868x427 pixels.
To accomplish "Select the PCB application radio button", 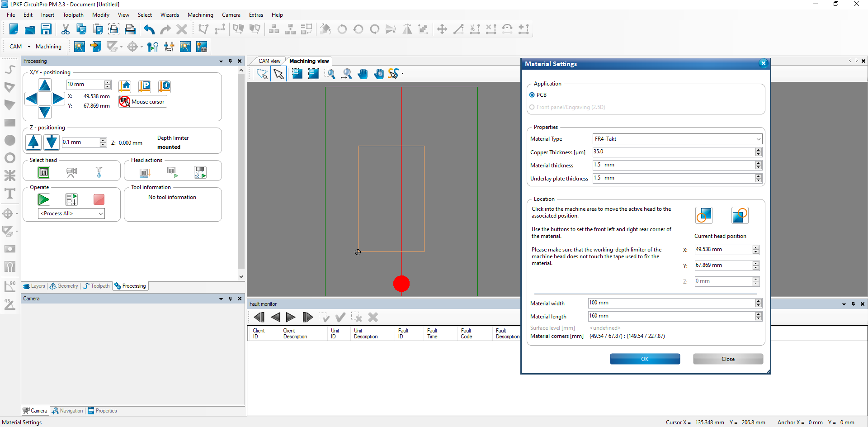I will pos(532,95).
